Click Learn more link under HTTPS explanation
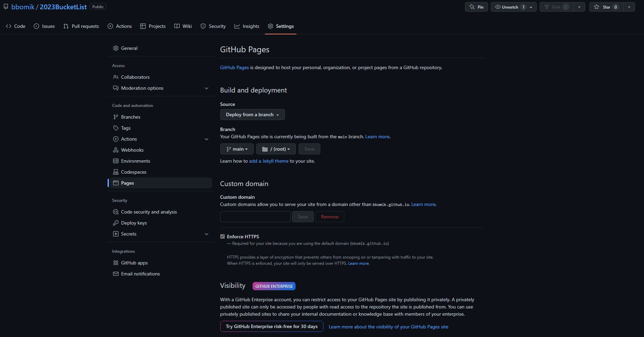The height and width of the screenshot is (337, 644). point(358,263)
